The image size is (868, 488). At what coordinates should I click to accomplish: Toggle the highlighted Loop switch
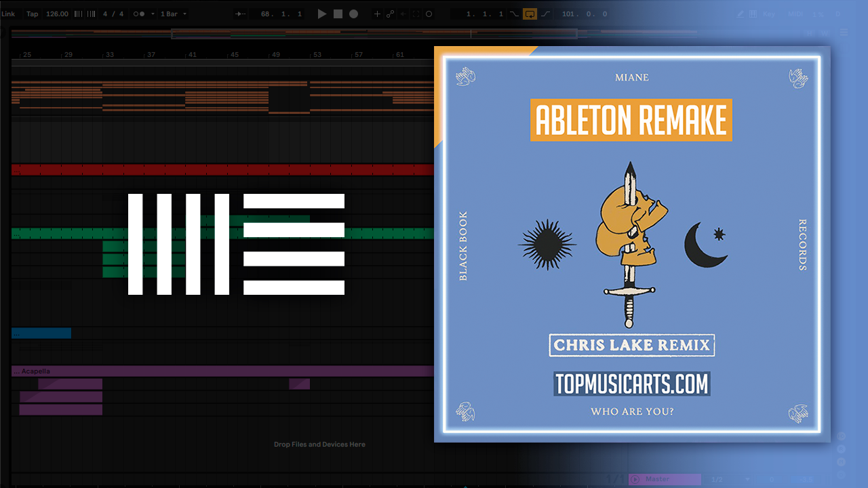(530, 14)
